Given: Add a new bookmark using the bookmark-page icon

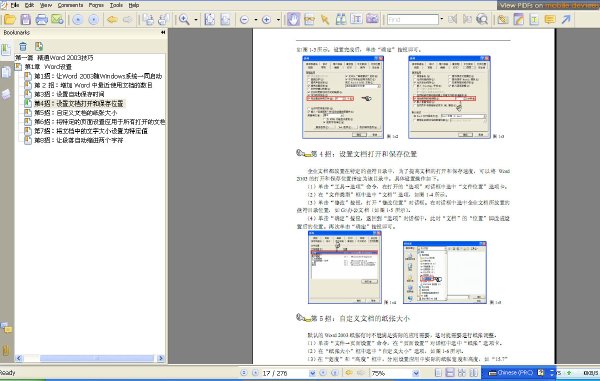Looking at the screenshot, I should 39,47.
